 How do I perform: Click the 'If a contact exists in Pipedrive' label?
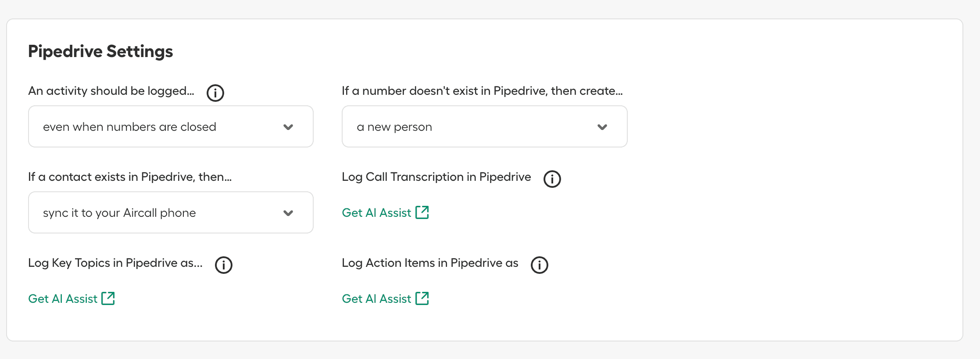coord(130,177)
